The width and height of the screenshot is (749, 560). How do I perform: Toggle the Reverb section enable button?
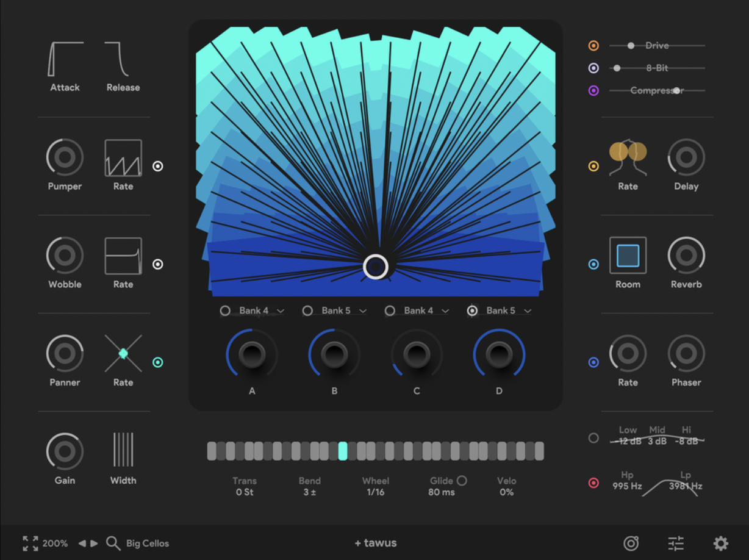593,264
